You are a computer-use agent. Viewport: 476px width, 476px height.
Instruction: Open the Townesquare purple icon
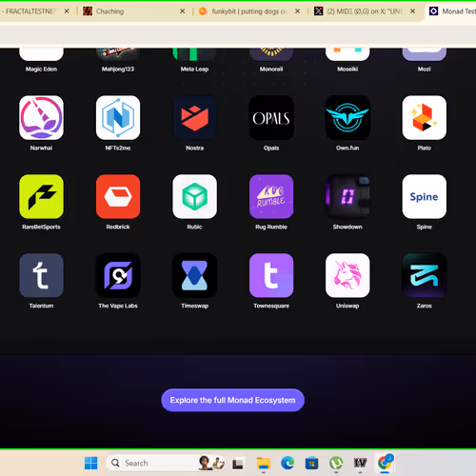pos(271,275)
